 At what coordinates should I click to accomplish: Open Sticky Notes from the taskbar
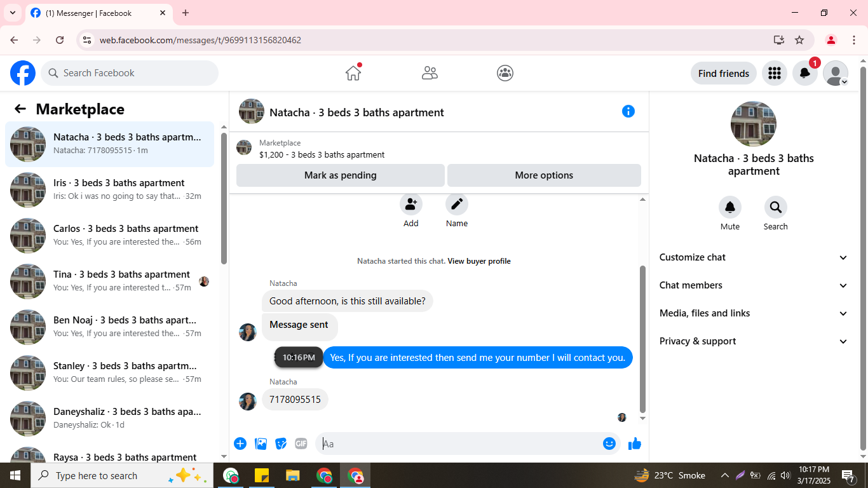tap(261, 475)
